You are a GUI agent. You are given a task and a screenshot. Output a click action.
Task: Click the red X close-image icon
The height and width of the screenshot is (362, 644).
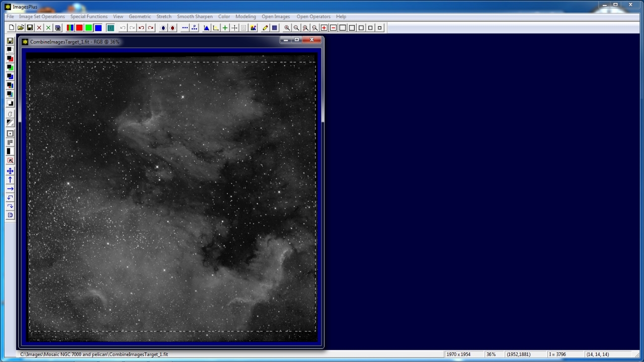coord(39,28)
